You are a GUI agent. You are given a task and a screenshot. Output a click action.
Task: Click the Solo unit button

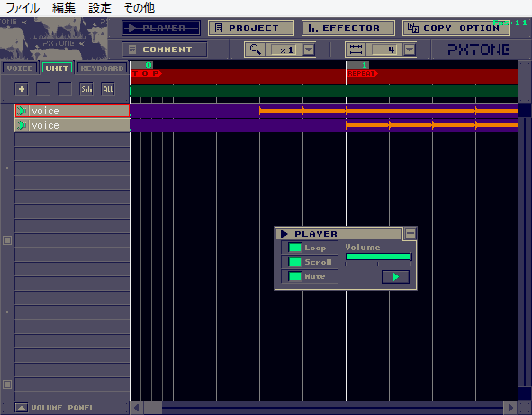[86, 89]
